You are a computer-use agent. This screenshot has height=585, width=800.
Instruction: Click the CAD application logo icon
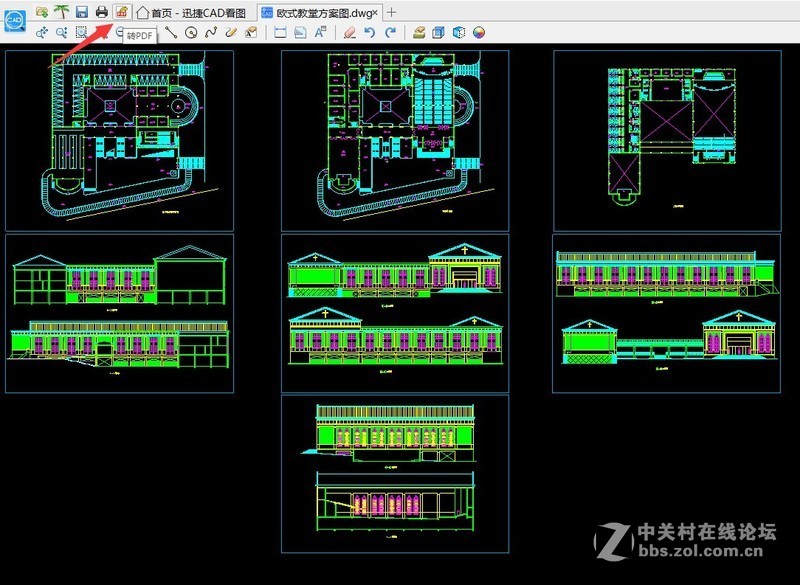[14, 21]
